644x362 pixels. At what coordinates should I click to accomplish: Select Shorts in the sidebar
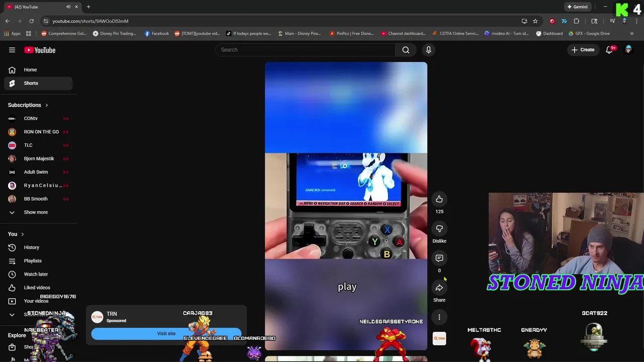[x=38, y=83]
